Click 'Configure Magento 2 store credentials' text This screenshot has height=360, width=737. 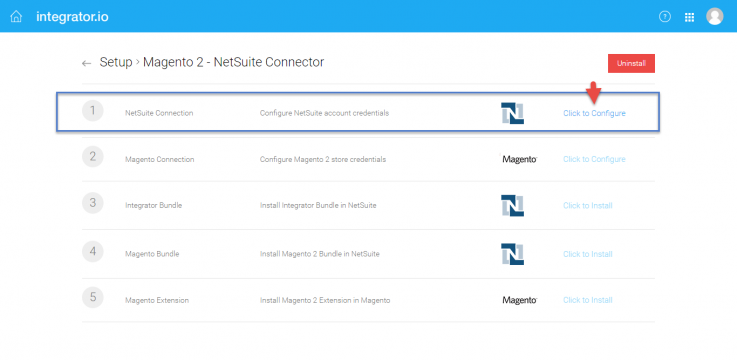coord(323,159)
